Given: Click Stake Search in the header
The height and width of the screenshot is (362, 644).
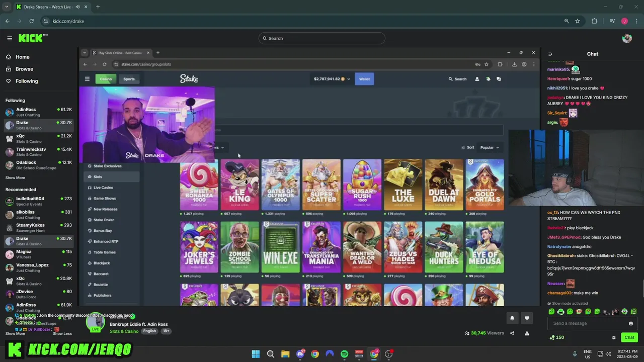Looking at the screenshot, I should pyautogui.click(x=457, y=79).
